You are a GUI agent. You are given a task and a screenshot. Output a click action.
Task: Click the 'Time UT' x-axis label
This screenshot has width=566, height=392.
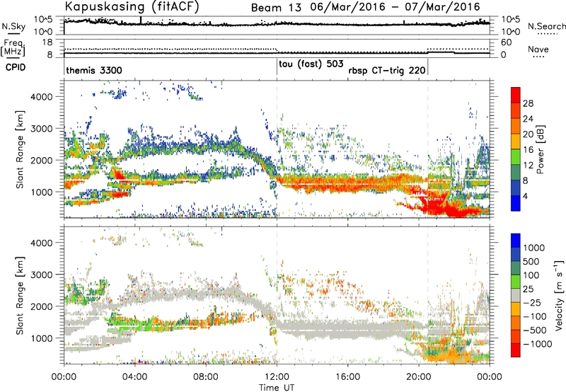[x=277, y=388]
